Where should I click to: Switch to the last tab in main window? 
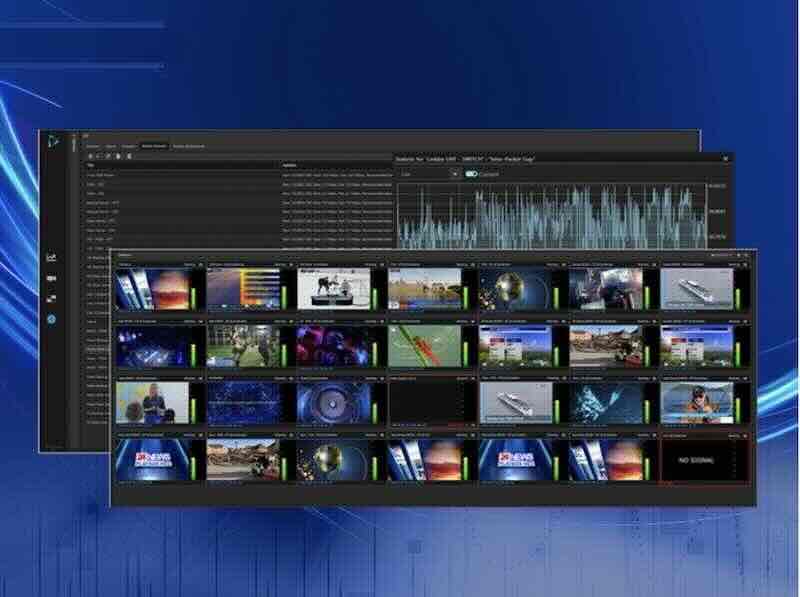[188, 146]
